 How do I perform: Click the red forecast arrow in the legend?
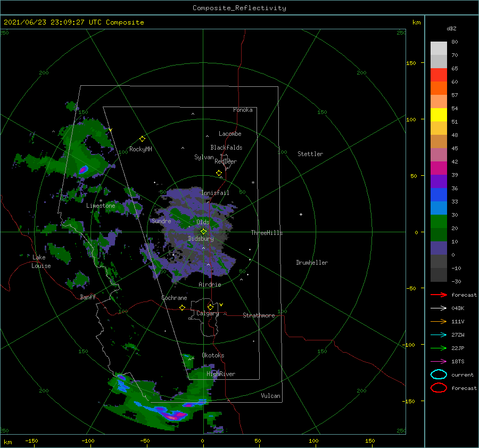point(439,295)
